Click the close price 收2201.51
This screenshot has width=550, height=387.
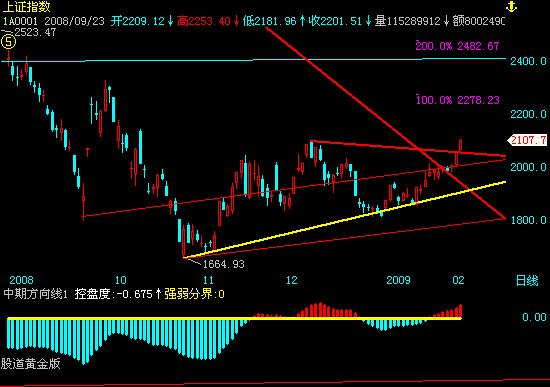tap(335, 21)
